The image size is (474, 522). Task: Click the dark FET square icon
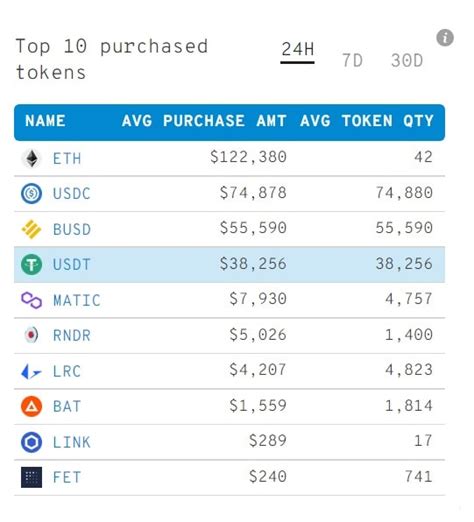(32, 477)
